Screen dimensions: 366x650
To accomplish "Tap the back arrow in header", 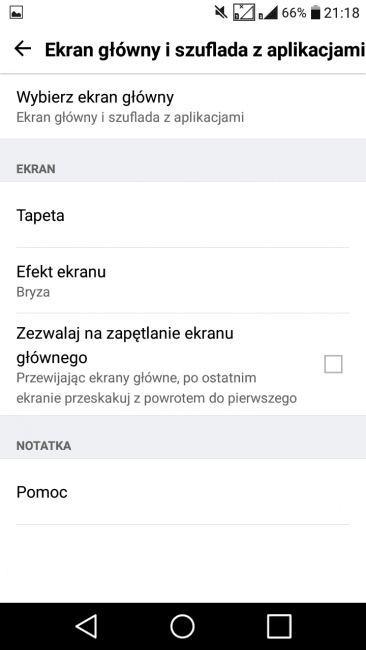I will pos(23,49).
